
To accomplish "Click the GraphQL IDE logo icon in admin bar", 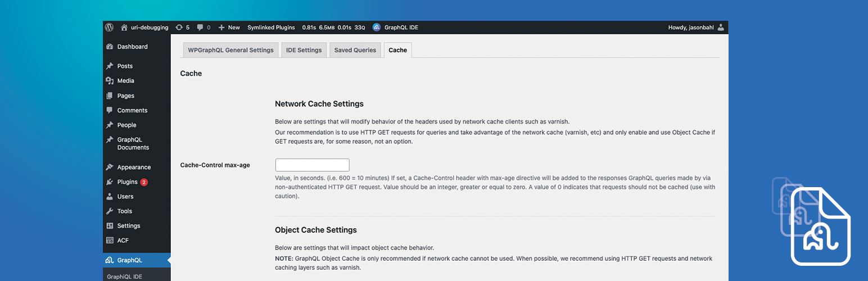I will pyautogui.click(x=377, y=27).
